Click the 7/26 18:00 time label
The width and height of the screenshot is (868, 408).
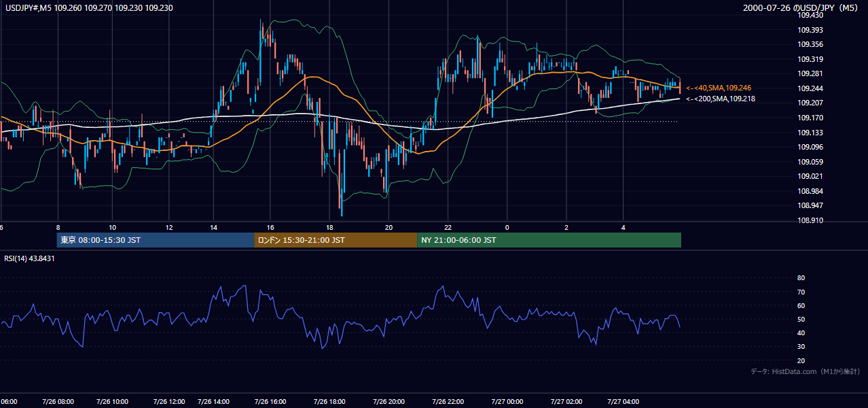[x=331, y=402]
